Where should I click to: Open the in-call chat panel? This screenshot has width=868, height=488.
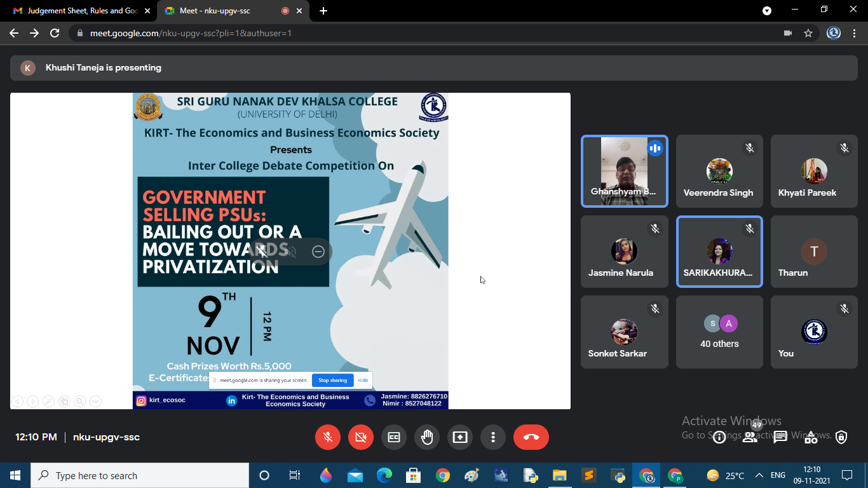[x=780, y=437]
